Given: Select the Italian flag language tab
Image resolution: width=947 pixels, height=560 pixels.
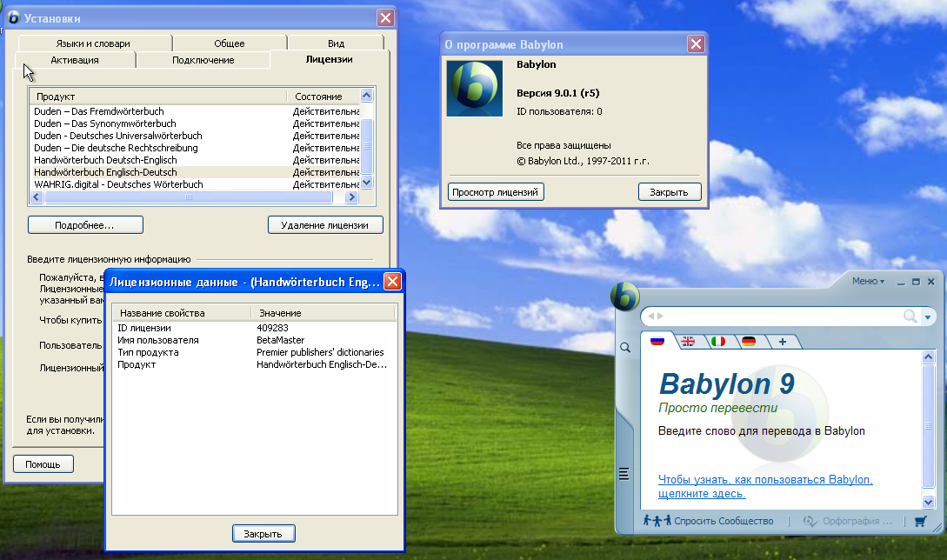Looking at the screenshot, I should 718,342.
